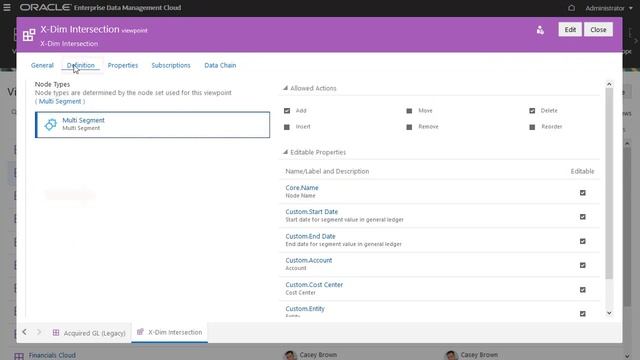The width and height of the screenshot is (640, 360).
Task: Open the Custom.Cost Center property link
Action: pyautogui.click(x=314, y=285)
